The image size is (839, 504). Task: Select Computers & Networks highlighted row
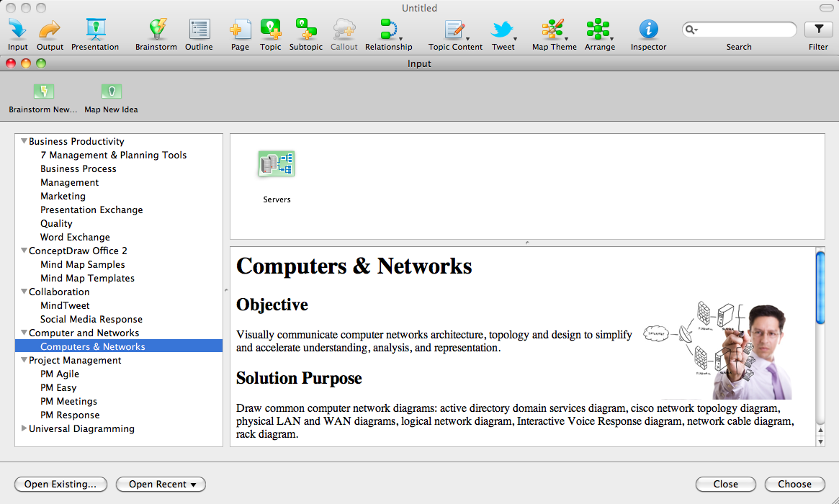(x=119, y=346)
